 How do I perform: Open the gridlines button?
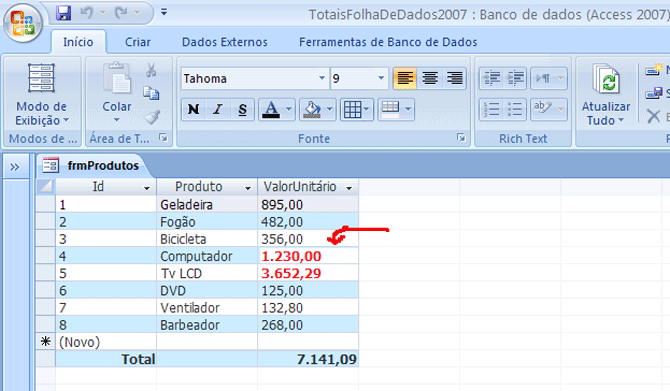(357, 109)
